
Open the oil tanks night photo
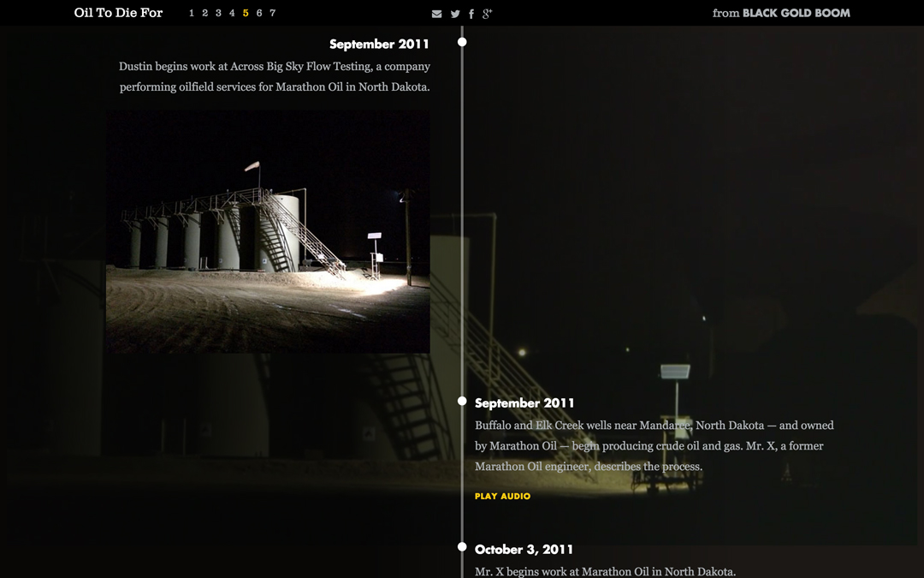pos(268,231)
